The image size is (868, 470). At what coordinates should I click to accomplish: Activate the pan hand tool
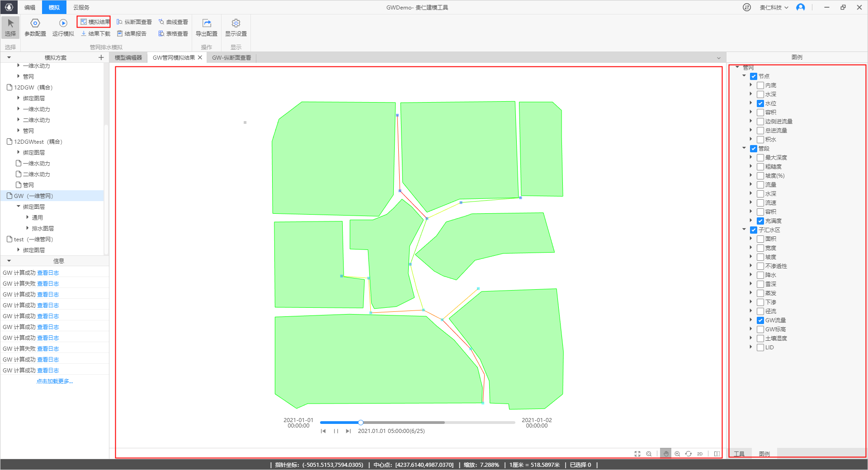click(x=665, y=454)
